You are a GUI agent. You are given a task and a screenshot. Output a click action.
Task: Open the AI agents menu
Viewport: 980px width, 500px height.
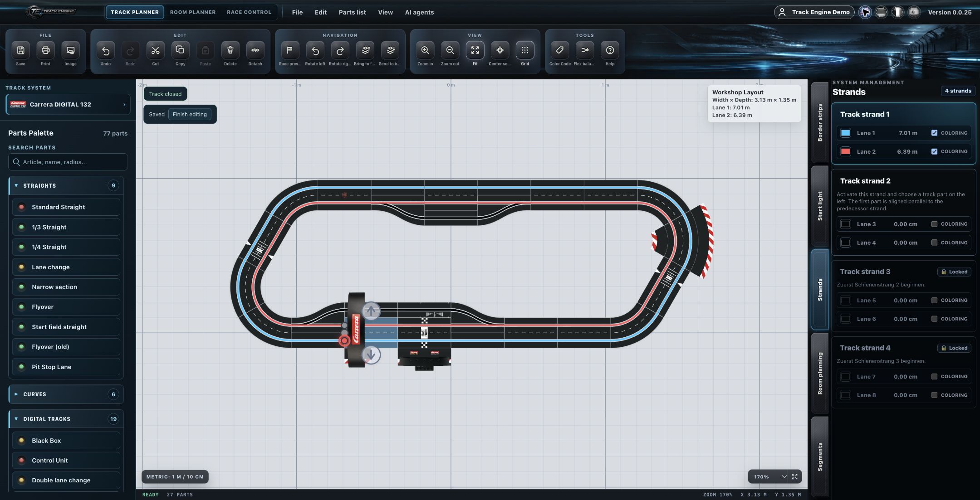pyautogui.click(x=419, y=12)
